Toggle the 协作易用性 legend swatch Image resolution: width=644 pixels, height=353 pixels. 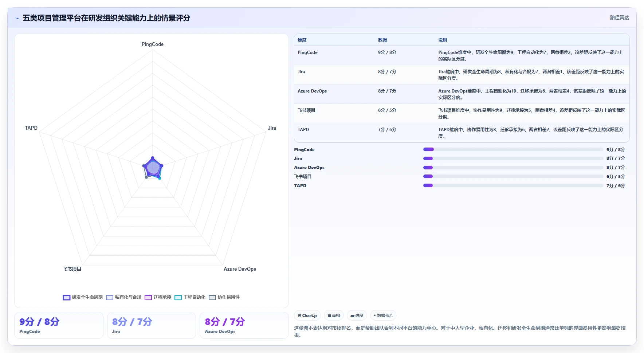pos(212,298)
